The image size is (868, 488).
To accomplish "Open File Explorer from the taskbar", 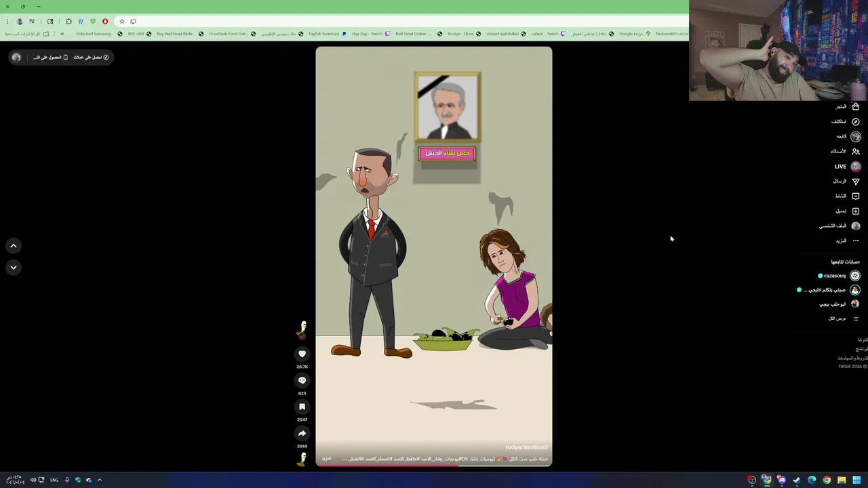I will point(842,480).
